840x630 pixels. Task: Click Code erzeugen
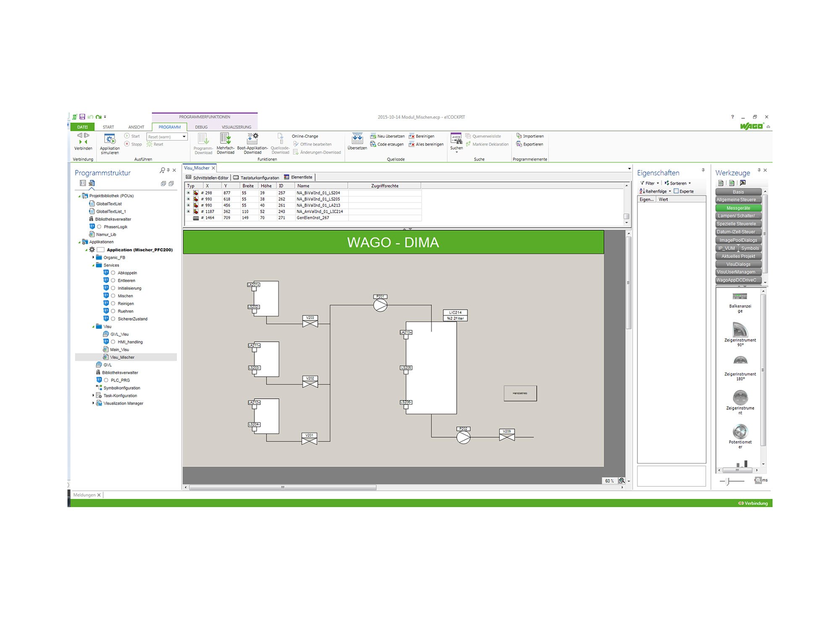tap(387, 144)
